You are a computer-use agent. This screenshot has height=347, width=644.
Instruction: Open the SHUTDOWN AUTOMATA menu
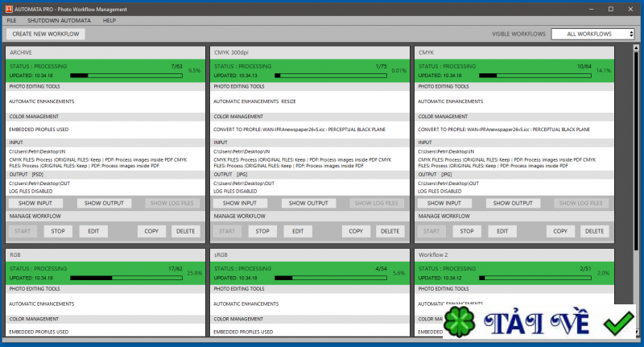coord(59,21)
